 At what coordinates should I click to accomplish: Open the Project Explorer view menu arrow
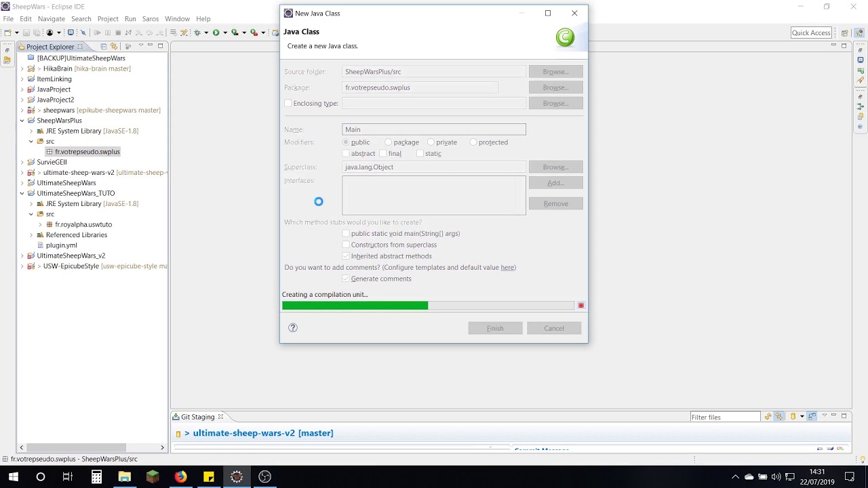click(x=141, y=45)
